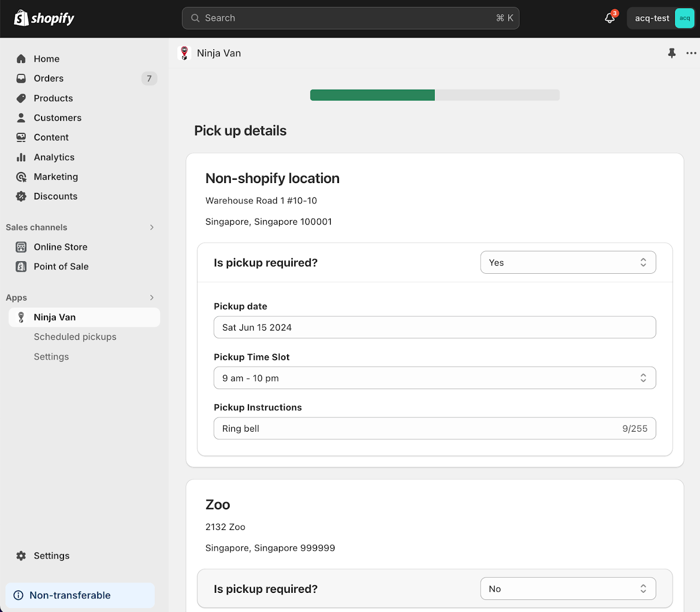Click the Products tag icon
Image resolution: width=700 pixels, height=612 pixels.
pyautogui.click(x=21, y=98)
